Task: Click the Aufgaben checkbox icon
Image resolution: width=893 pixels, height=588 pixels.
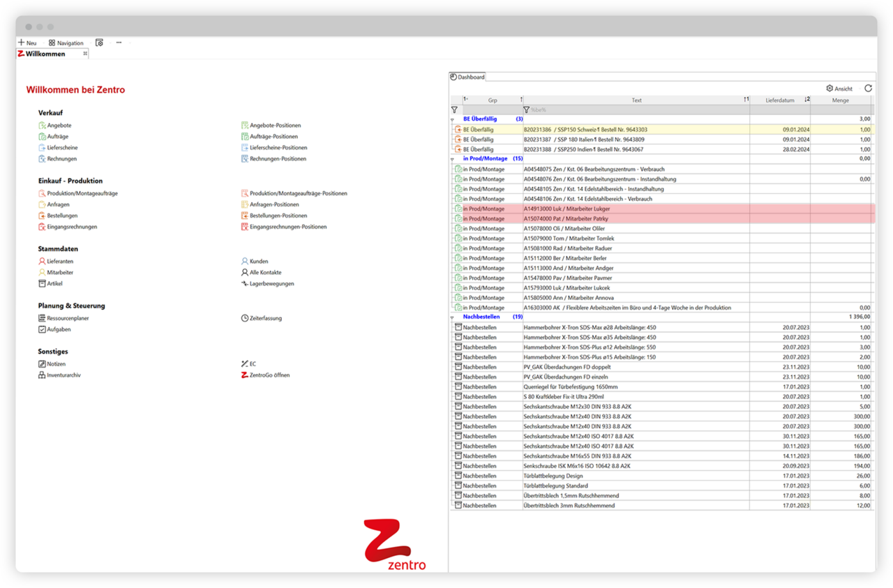Action: click(42, 329)
